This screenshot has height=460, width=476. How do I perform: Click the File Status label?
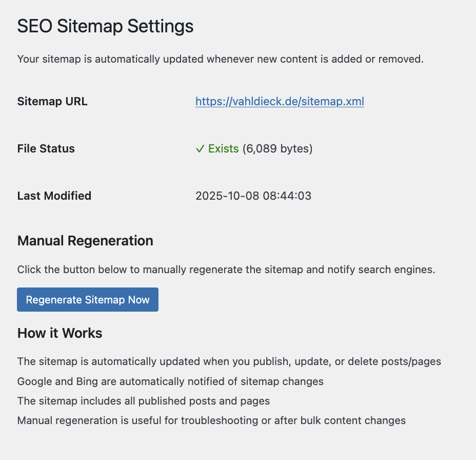[46, 148]
